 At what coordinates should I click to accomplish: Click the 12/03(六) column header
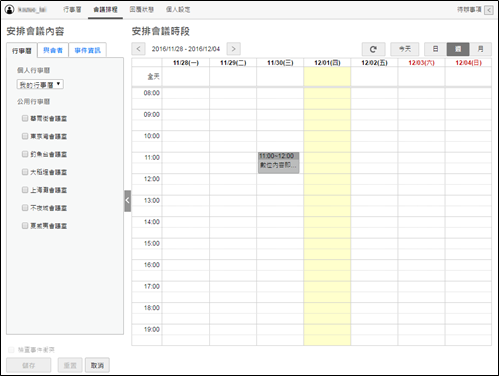pos(421,63)
